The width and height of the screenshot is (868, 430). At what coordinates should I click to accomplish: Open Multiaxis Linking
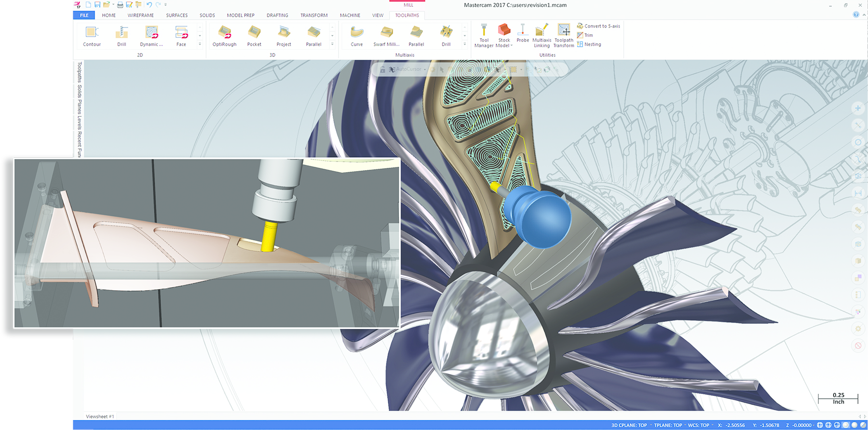tap(542, 36)
